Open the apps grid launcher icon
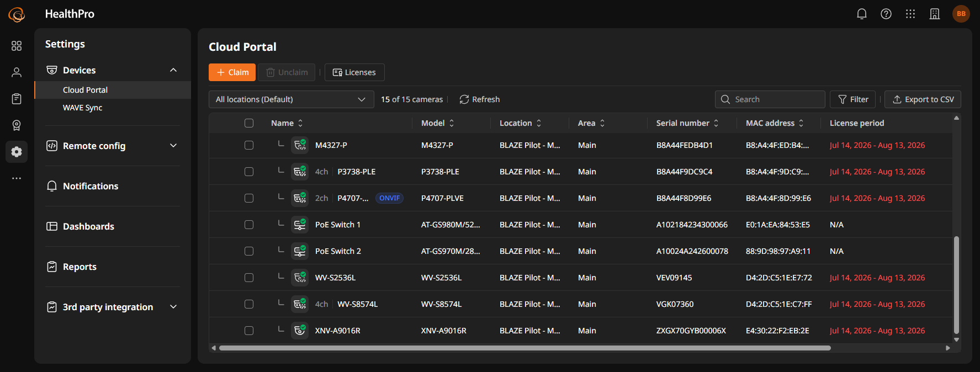Viewport: 980px width, 372px height. (910, 14)
